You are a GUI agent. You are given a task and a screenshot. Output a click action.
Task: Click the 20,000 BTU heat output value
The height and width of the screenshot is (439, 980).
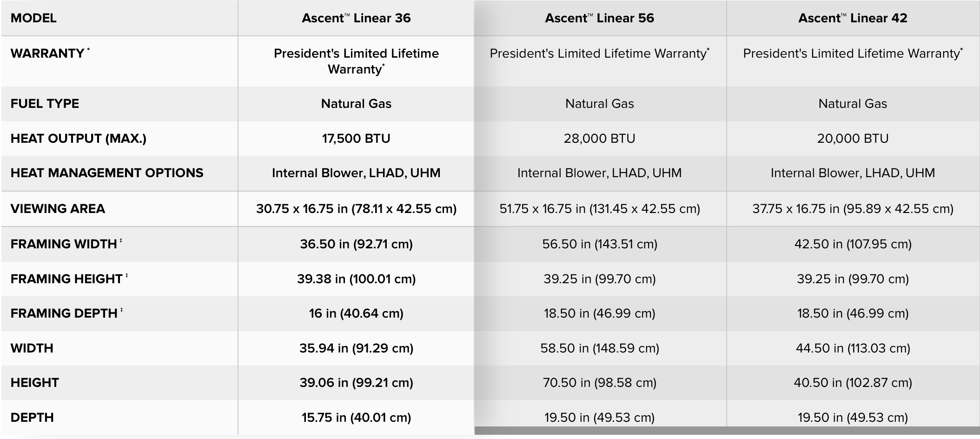[x=853, y=138]
